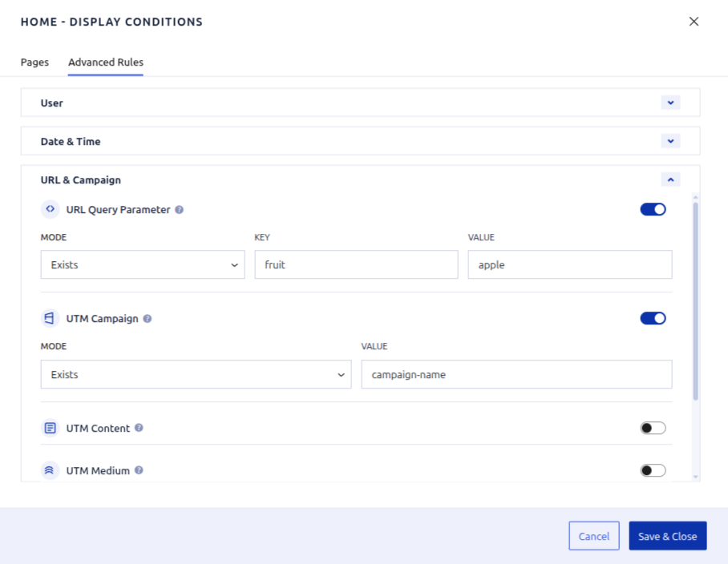Enable the UTM Content toggle

pos(653,428)
